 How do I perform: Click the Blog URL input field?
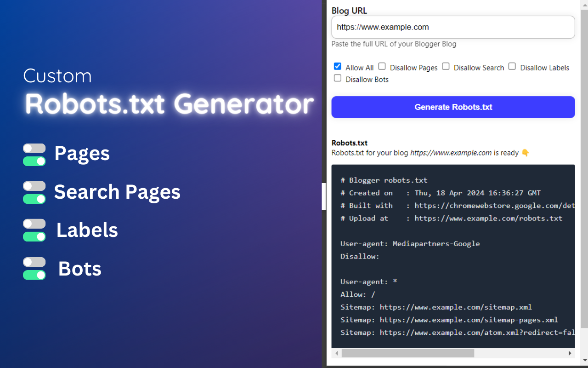tap(452, 27)
